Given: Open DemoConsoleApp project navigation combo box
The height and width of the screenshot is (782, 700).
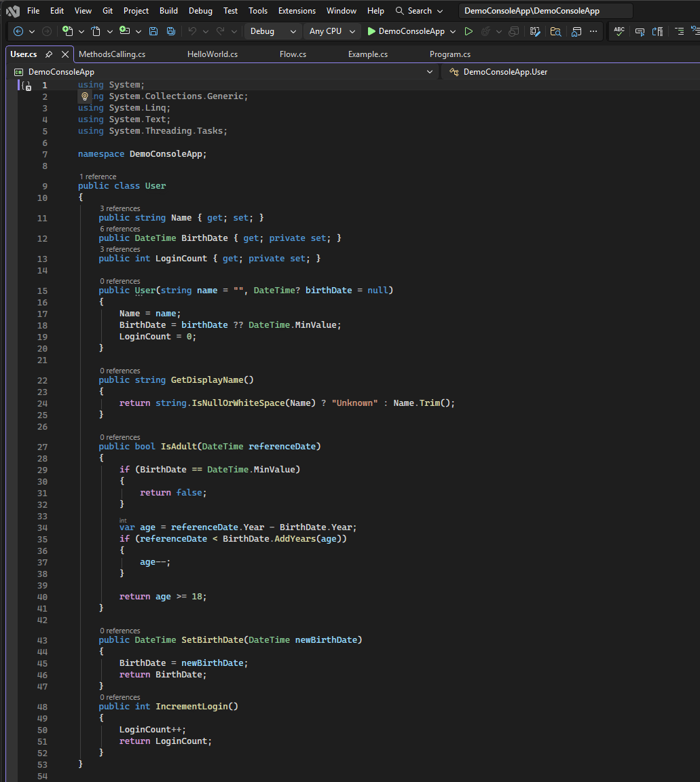Looking at the screenshot, I should (x=223, y=72).
